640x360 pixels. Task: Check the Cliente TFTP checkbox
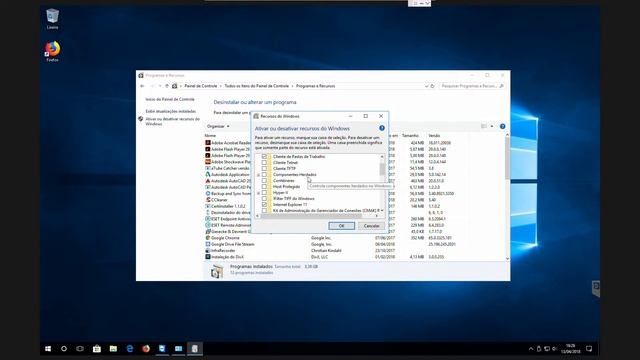pyautogui.click(x=264, y=168)
